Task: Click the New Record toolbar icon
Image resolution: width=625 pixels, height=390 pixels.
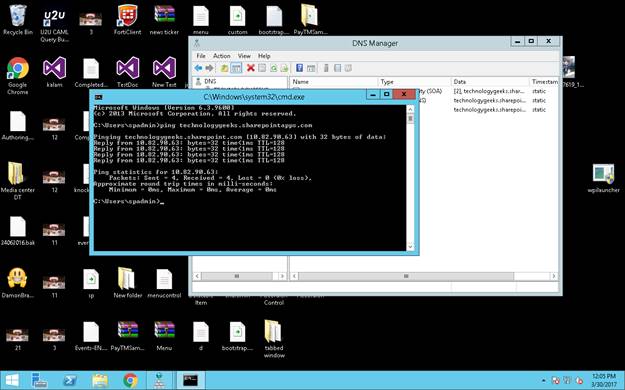Action: pos(337,68)
